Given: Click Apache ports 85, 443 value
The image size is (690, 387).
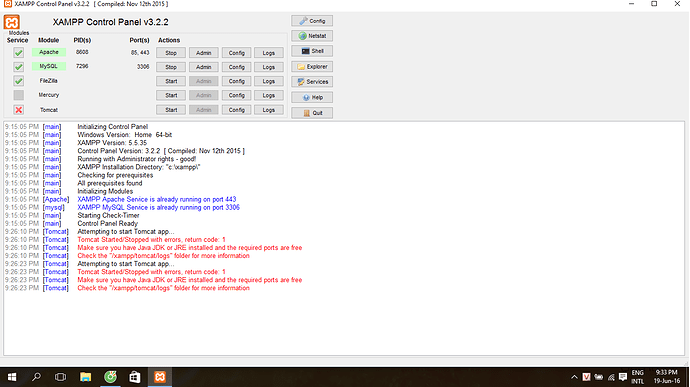Looking at the screenshot, I should 140,52.
